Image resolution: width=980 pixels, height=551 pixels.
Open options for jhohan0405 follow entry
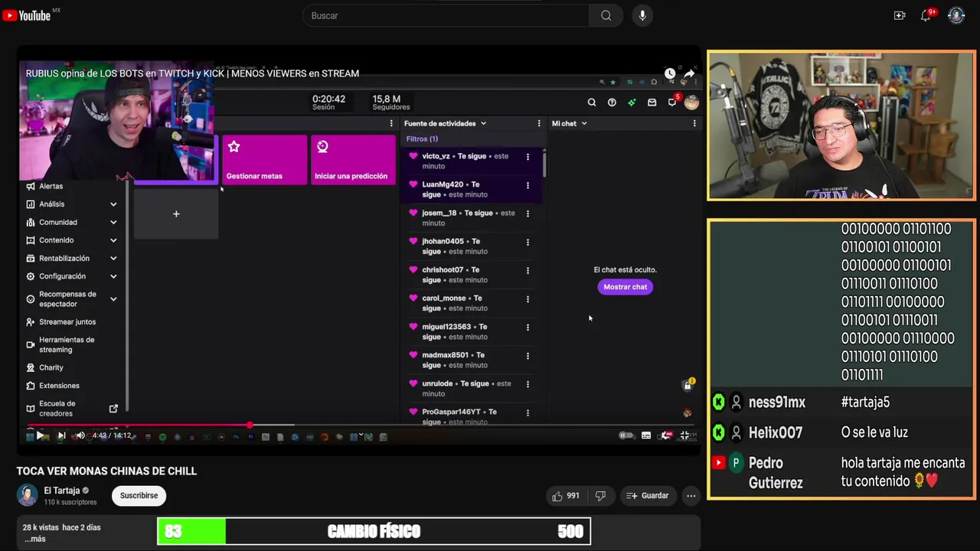pyautogui.click(x=528, y=242)
